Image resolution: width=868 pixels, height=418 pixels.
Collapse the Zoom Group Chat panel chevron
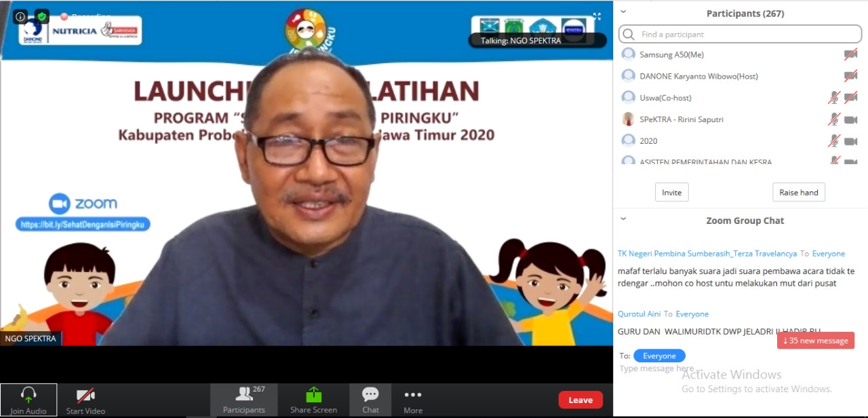click(x=623, y=219)
